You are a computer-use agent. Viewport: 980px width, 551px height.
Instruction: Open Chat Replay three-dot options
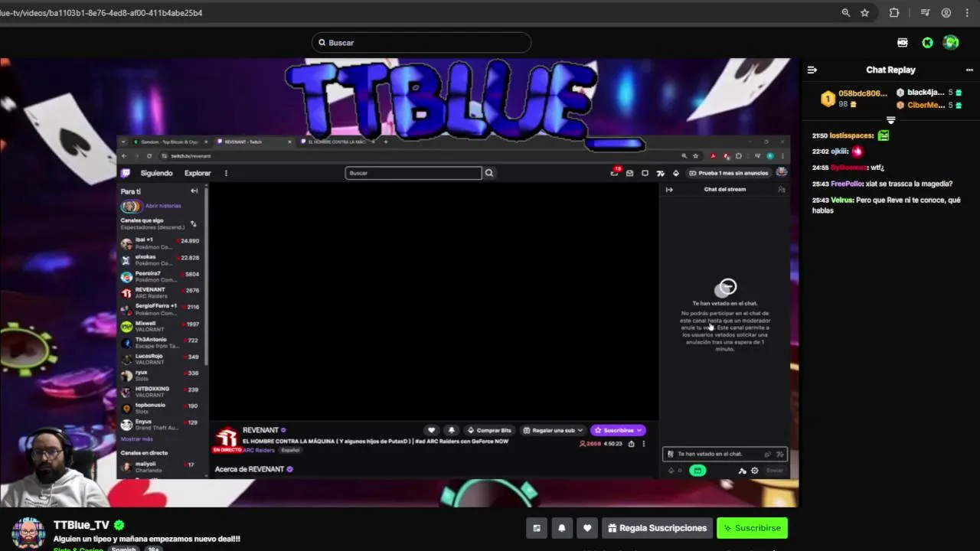click(x=969, y=70)
